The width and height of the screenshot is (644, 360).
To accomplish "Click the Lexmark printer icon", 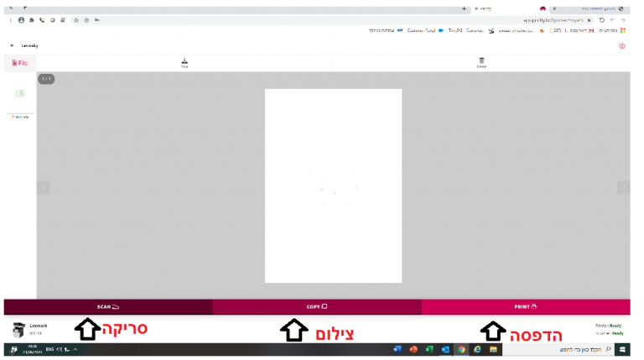I will [18, 330].
